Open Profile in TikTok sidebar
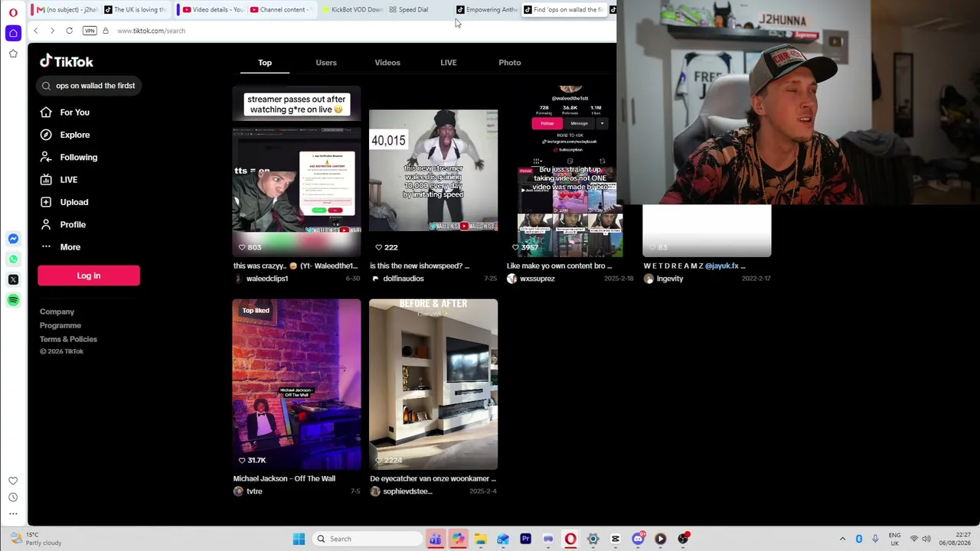The height and width of the screenshot is (551, 980). (73, 224)
